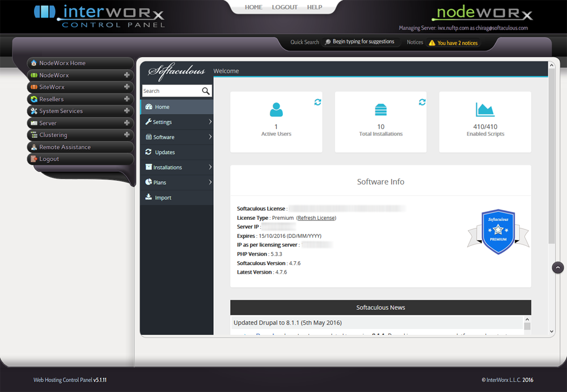The height and width of the screenshot is (392, 567).
Task: Click the Quick Search suggestions field
Action: click(362, 42)
